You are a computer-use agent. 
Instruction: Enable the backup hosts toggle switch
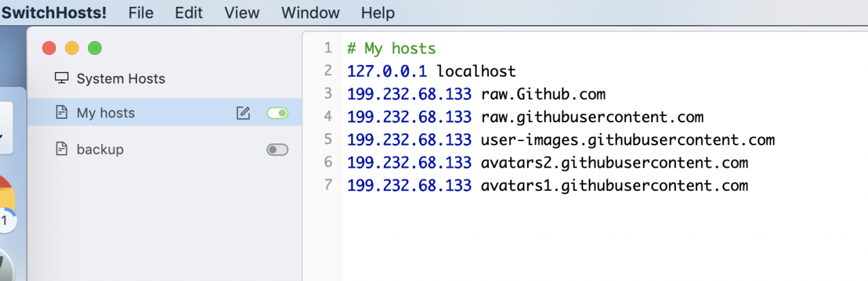pyautogui.click(x=277, y=149)
